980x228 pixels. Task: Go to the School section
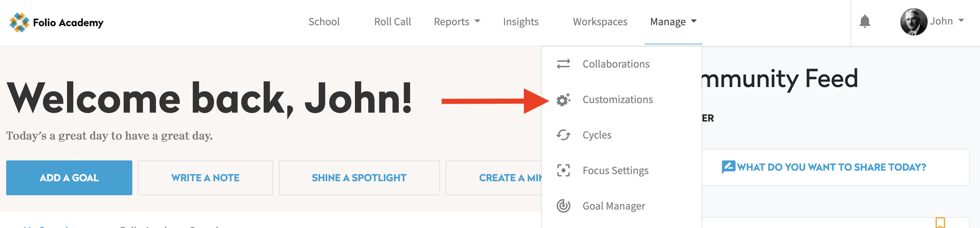point(324,22)
